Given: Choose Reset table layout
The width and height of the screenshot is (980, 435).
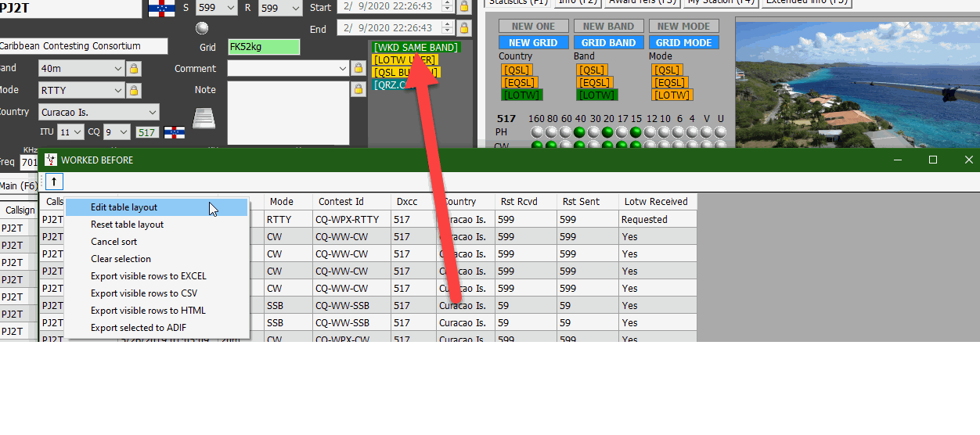Looking at the screenshot, I should (157, 225).
